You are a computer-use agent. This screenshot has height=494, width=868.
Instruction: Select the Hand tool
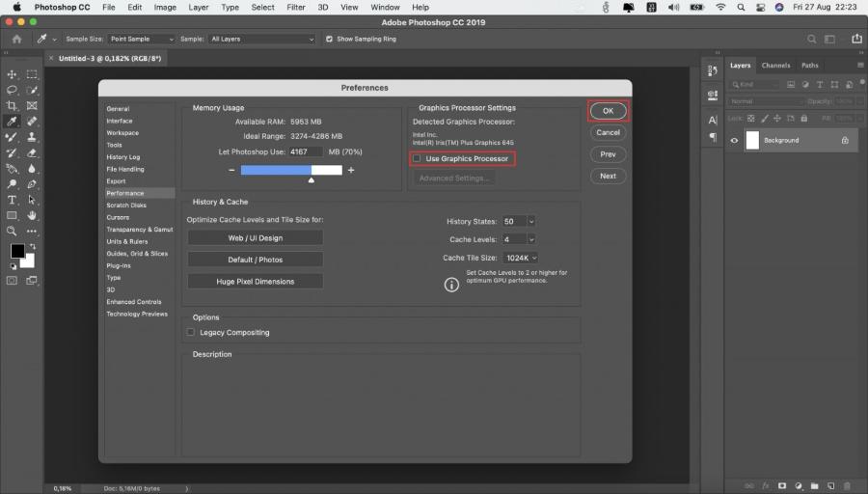[x=32, y=215]
